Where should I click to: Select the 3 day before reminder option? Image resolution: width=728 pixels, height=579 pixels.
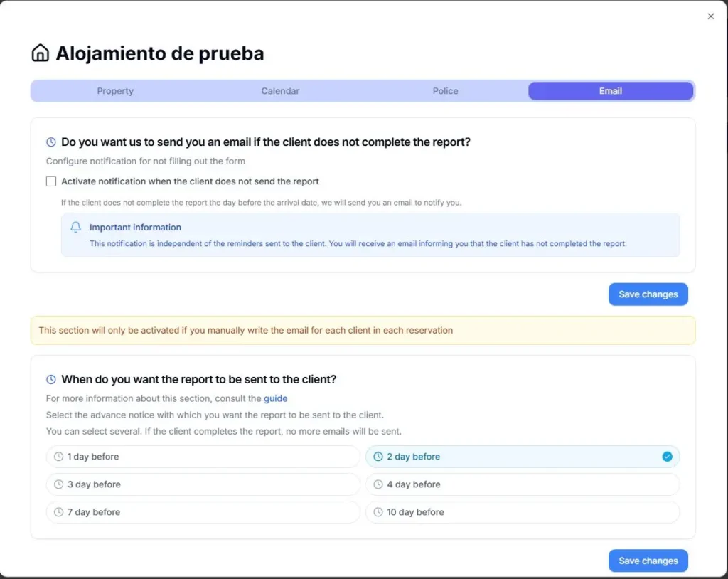point(203,484)
